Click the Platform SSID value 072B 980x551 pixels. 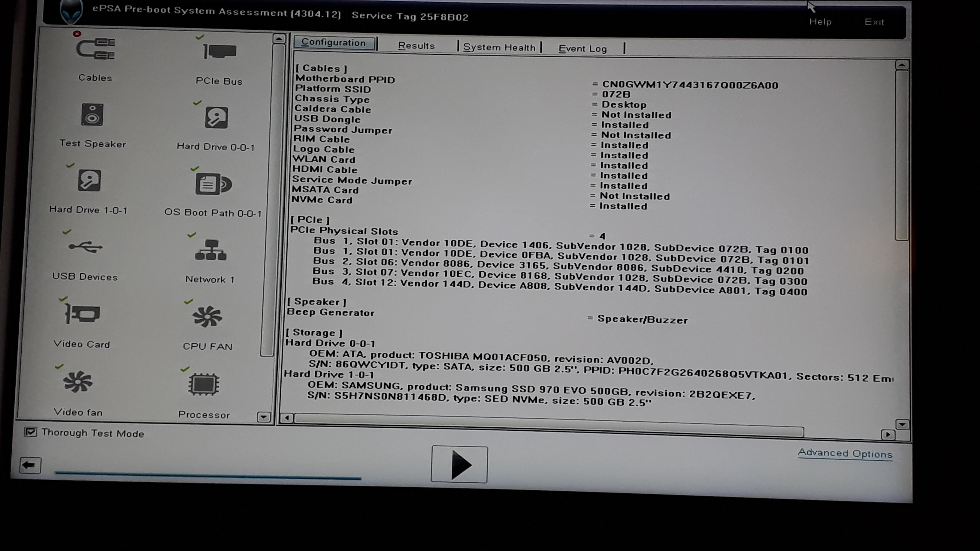coord(616,94)
